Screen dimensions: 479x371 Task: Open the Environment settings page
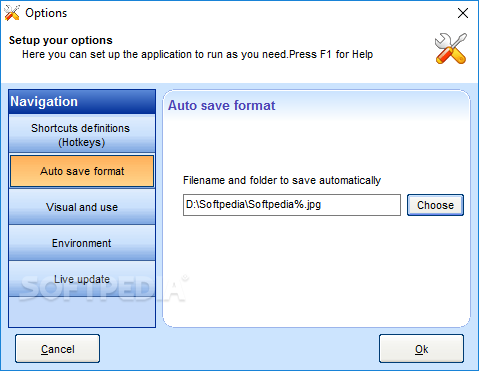(x=82, y=243)
